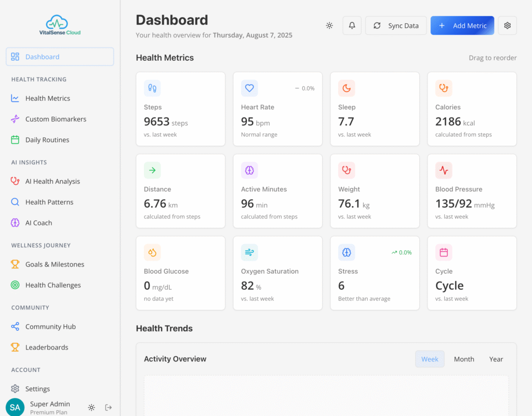Click the Add Metric button
Image resolution: width=532 pixels, height=416 pixels.
click(x=462, y=25)
